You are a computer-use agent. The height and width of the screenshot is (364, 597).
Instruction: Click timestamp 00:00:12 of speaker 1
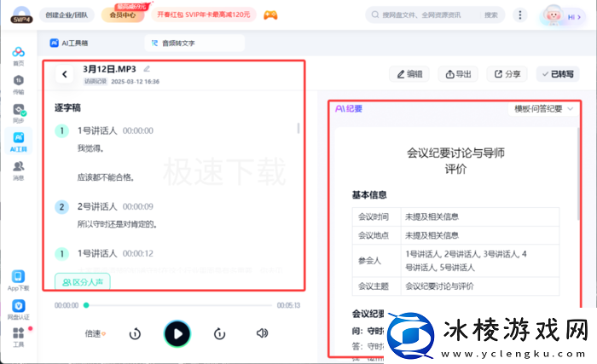point(138,253)
